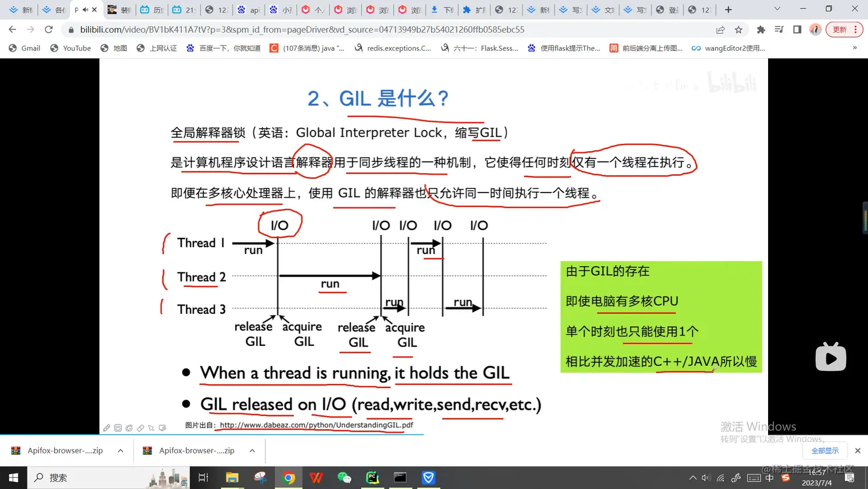868x489 pixels.
Task: Open the snipping tool taskbar icon
Action: pyautogui.click(x=260, y=478)
